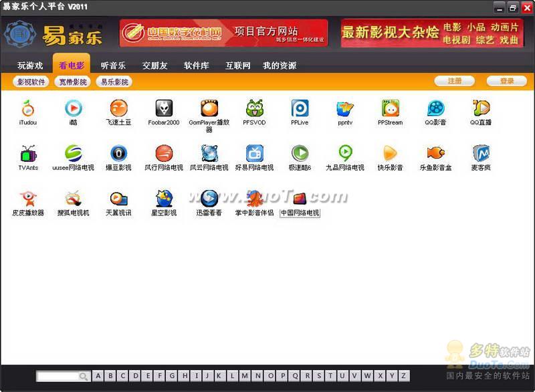Filter by letter A

click(98, 376)
